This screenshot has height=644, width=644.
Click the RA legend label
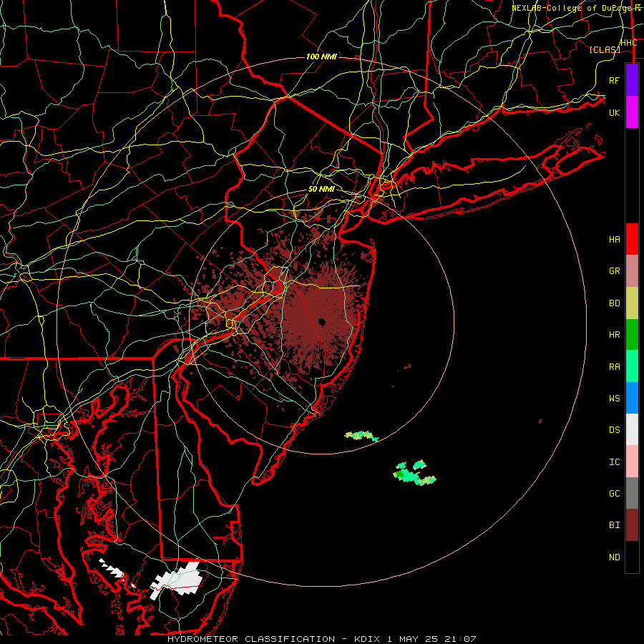614,367
